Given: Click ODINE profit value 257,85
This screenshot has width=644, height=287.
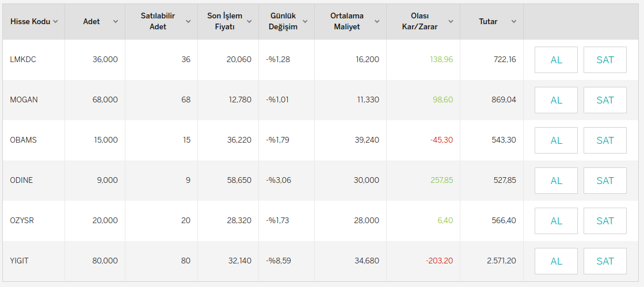Looking at the screenshot, I should 441,180.
